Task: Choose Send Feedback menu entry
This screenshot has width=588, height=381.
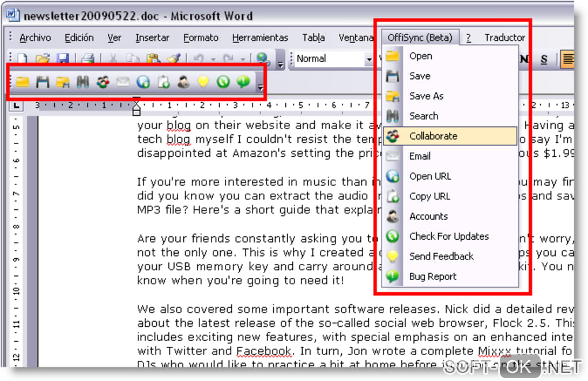Action: pos(450,256)
